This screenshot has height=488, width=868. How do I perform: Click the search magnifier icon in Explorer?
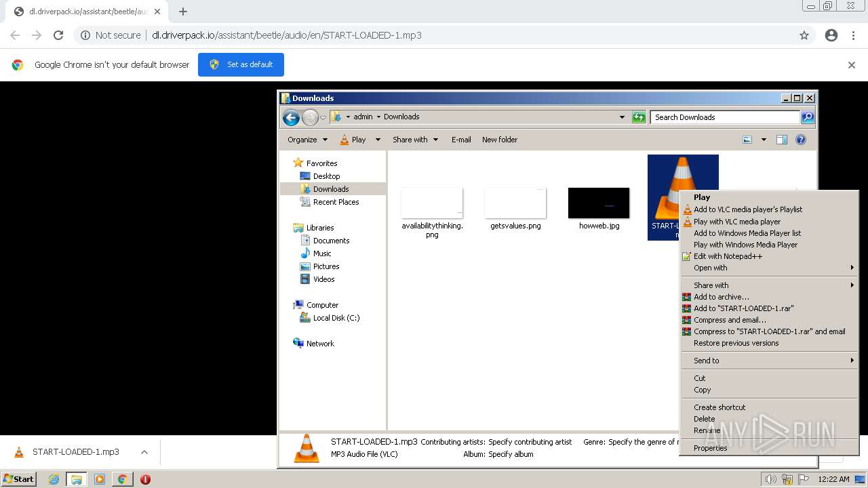807,117
